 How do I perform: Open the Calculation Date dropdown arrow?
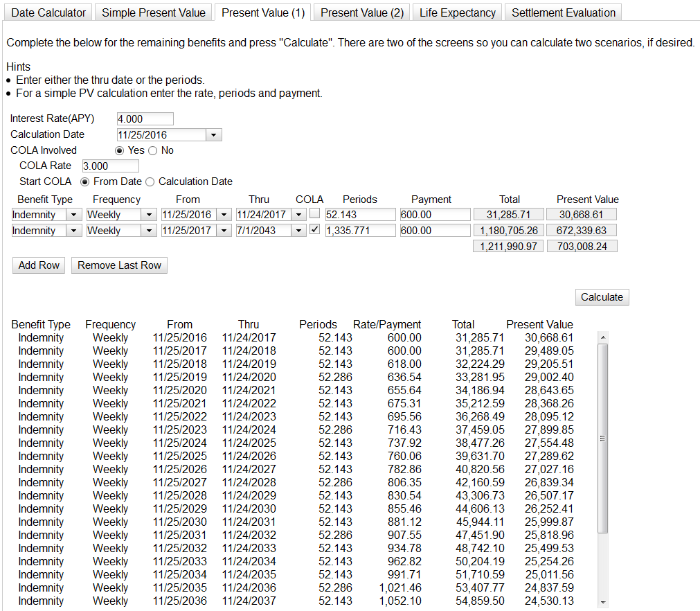214,135
